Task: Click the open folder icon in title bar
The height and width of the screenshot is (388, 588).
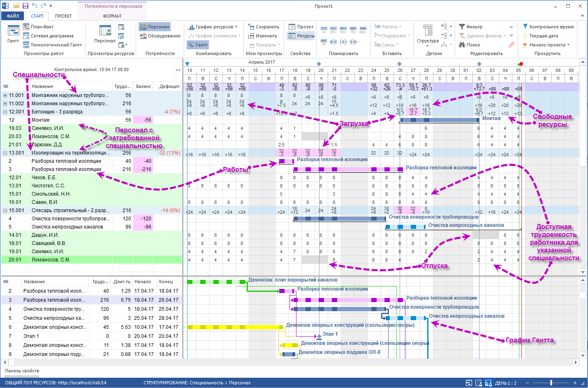Action: pyautogui.click(x=16, y=6)
